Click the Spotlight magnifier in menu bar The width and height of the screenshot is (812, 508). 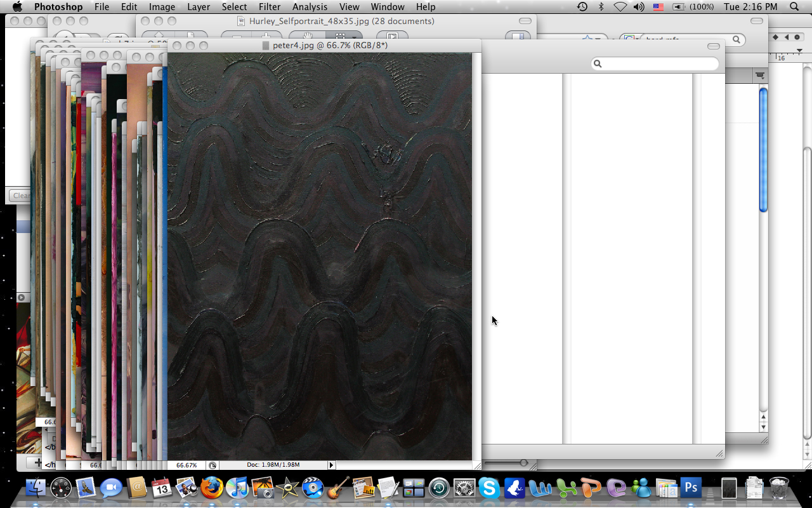(794, 7)
